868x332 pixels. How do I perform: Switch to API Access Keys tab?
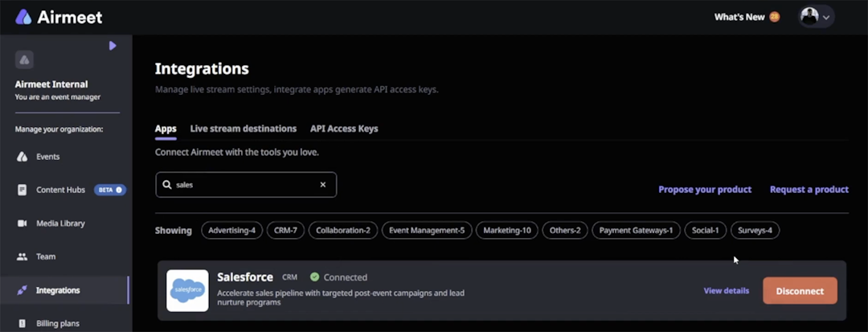click(344, 129)
